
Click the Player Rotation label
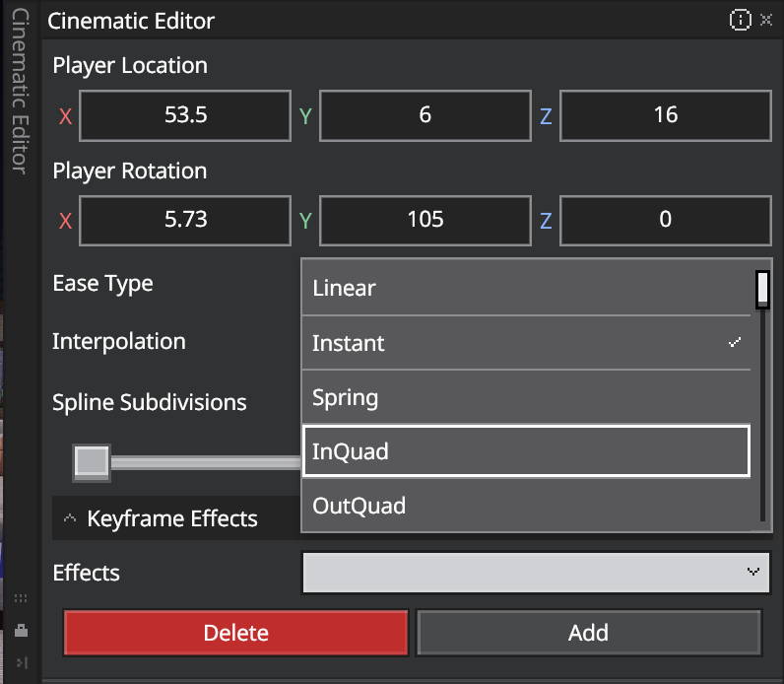(130, 171)
